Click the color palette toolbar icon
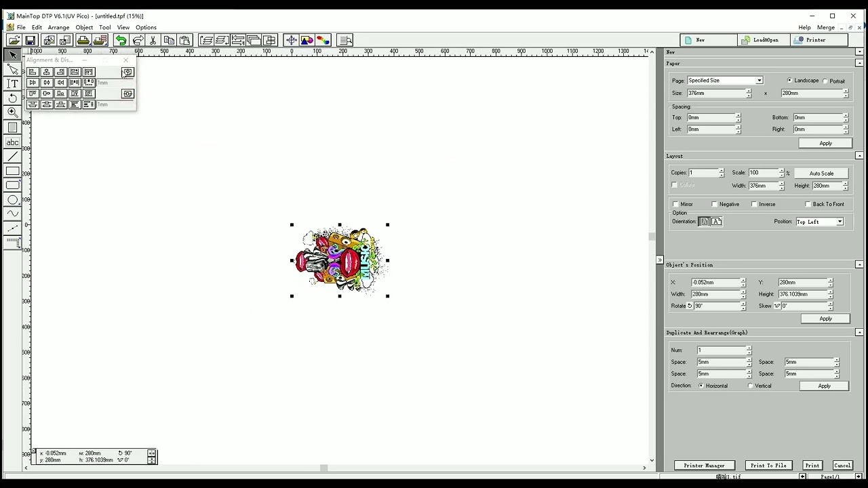Viewport: 868px width, 488px height. (x=323, y=41)
